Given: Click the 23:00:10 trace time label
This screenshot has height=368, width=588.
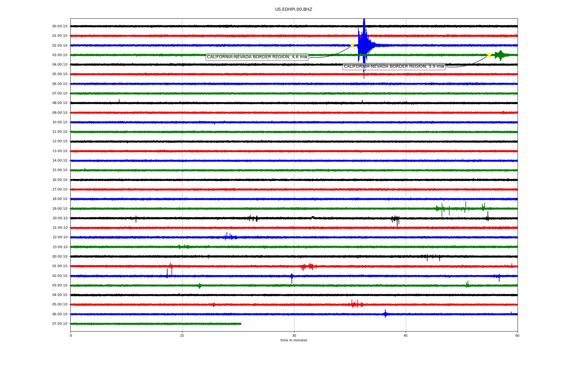Looking at the screenshot, I should 60,247.
